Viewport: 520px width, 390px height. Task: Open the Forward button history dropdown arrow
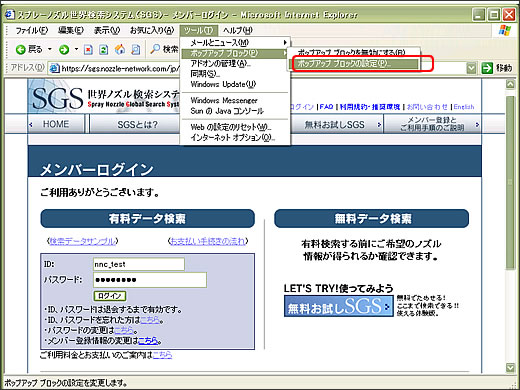(x=76, y=49)
